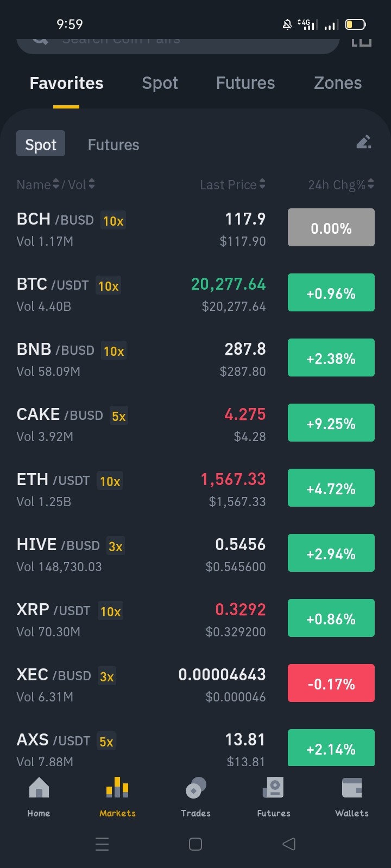Toggle the BTC +0.96% change badge
Viewport: 391px width, 868px height.
[x=331, y=292]
